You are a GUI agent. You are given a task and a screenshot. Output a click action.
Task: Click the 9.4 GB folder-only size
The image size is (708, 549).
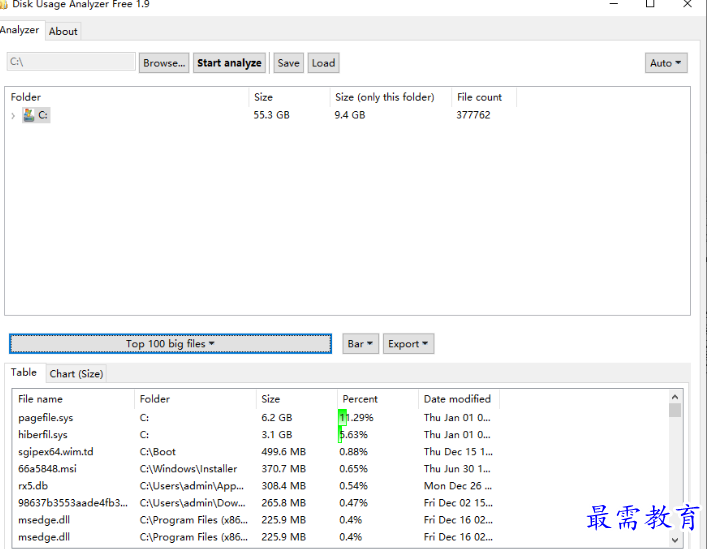[350, 115]
